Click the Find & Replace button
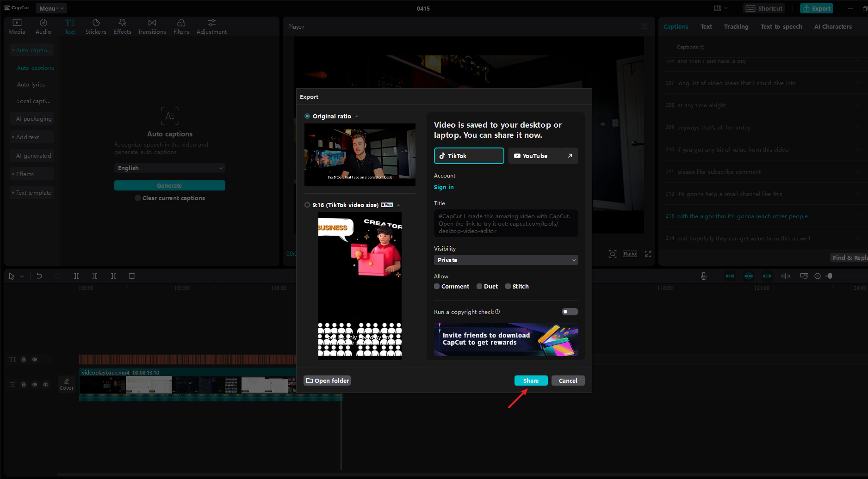 [x=849, y=258]
